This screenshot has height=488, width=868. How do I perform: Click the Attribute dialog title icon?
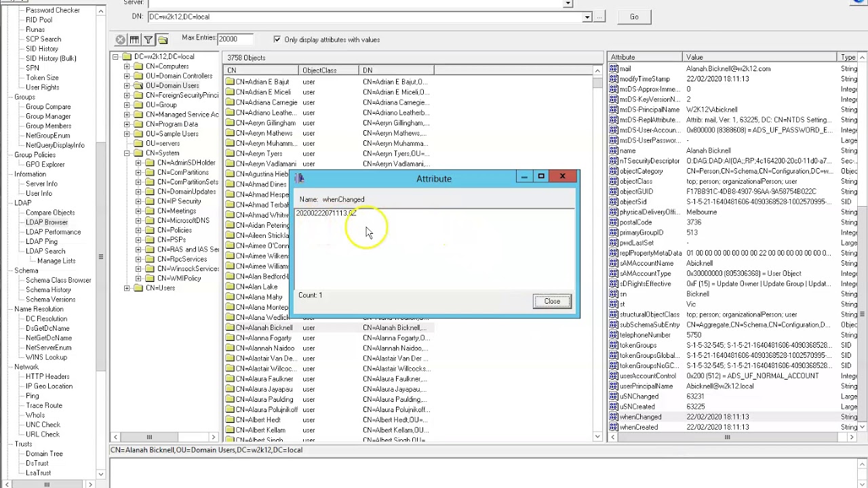(300, 178)
